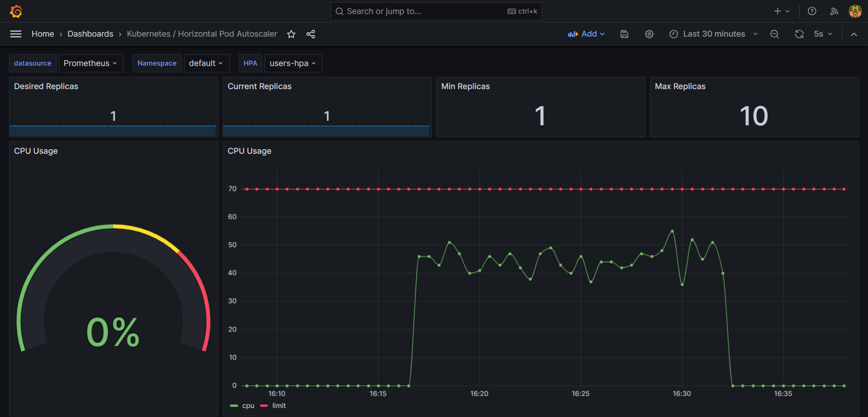Click the CPU Usage graph panel title
This screenshot has height=417, width=868.
tap(250, 151)
